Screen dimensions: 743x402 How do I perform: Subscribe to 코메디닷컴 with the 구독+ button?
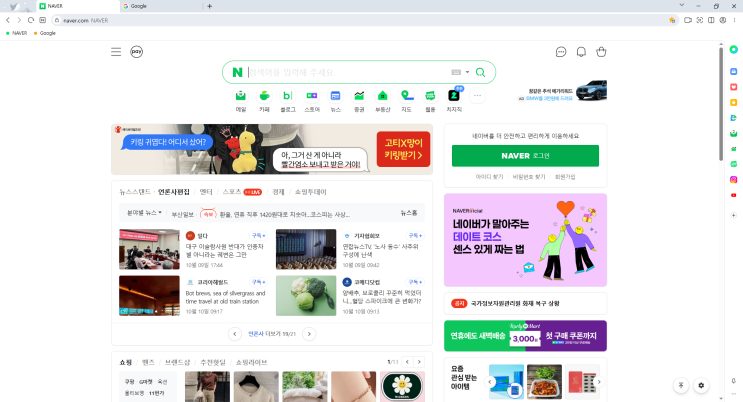pos(416,282)
